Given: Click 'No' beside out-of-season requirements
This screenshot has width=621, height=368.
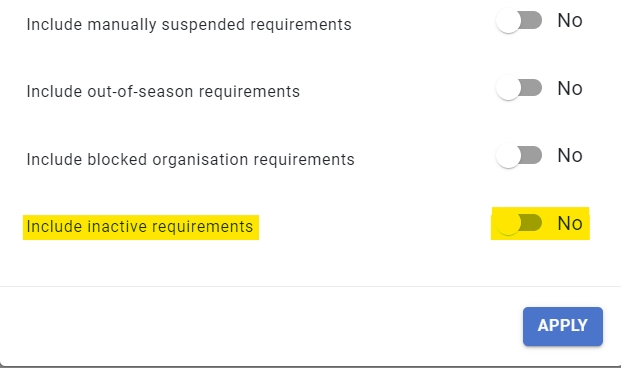Looking at the screenshot, I should tap(570, 88).
